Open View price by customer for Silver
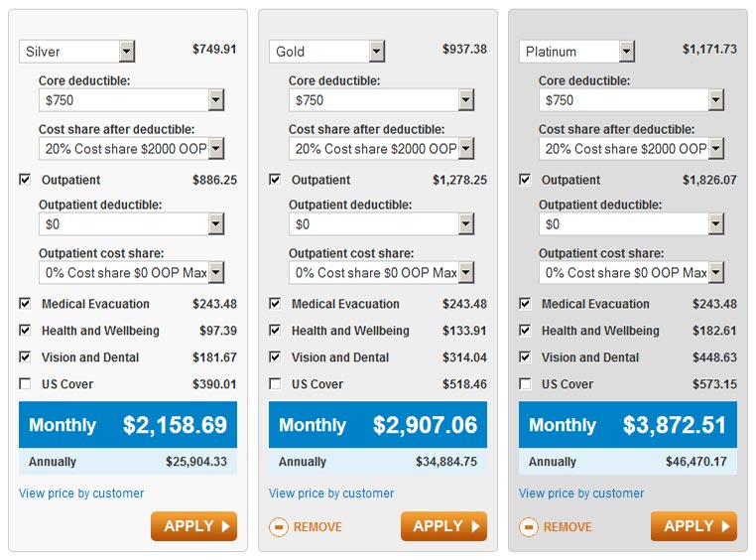 click(81, 492)
